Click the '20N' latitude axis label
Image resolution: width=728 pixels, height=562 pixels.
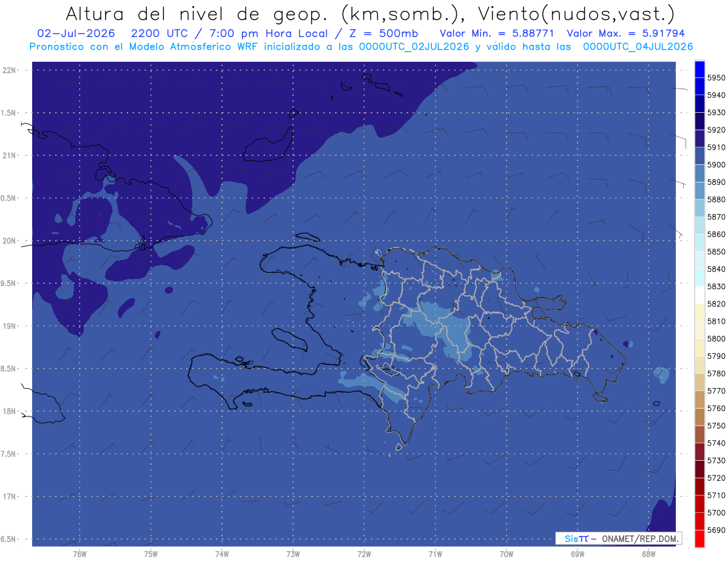click(x=10, y=241)
